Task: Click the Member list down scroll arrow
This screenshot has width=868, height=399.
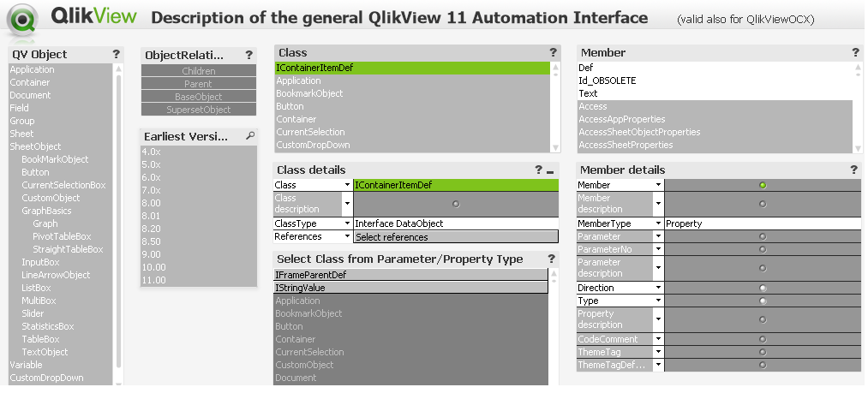Action: click(858, 148)
